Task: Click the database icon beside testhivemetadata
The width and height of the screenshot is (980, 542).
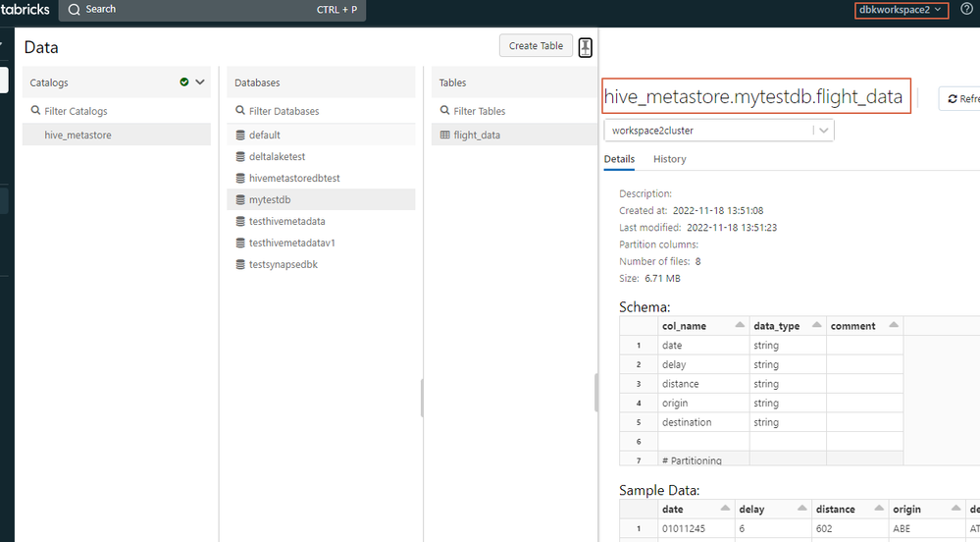Action: tap(240, 221)
